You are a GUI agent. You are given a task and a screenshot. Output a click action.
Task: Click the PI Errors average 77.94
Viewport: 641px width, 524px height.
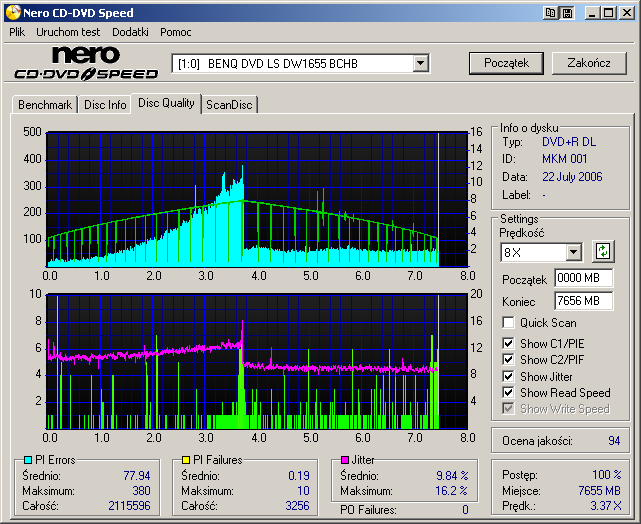coord(137,476)
